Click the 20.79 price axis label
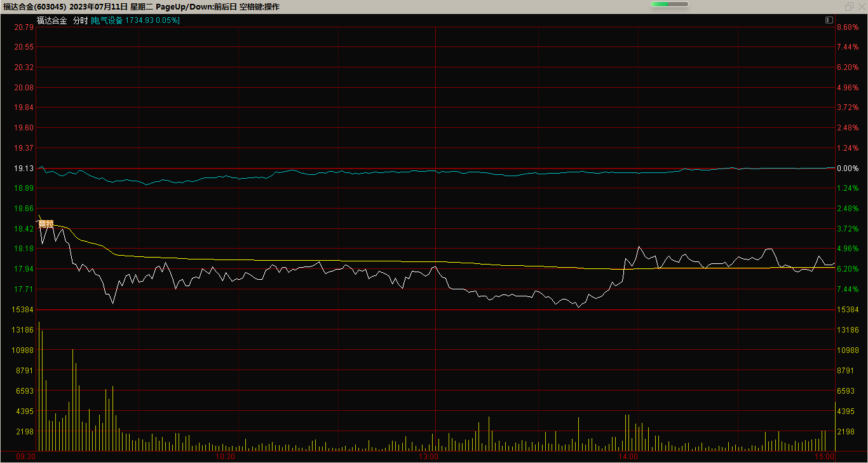The height and width of the screenshot is (463, 868). click(x=24, y=27)
